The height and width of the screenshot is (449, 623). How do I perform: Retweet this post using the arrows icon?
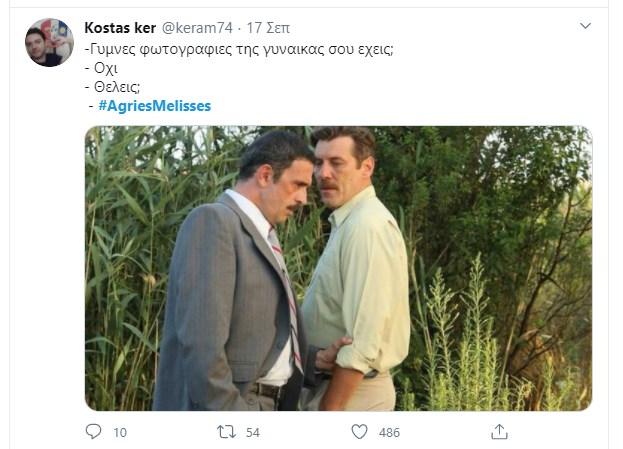coord(227,431)
